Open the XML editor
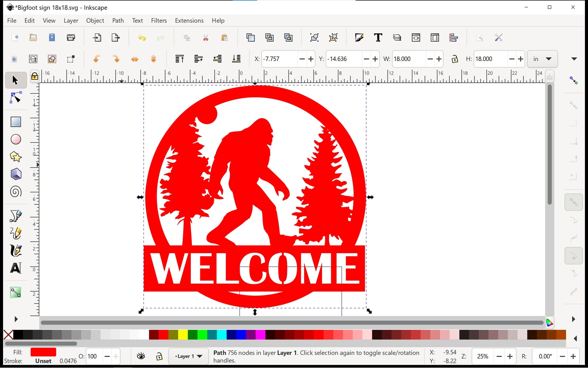Image resolution: width=588 pixels, height=368 pixels. pos(416,38)
